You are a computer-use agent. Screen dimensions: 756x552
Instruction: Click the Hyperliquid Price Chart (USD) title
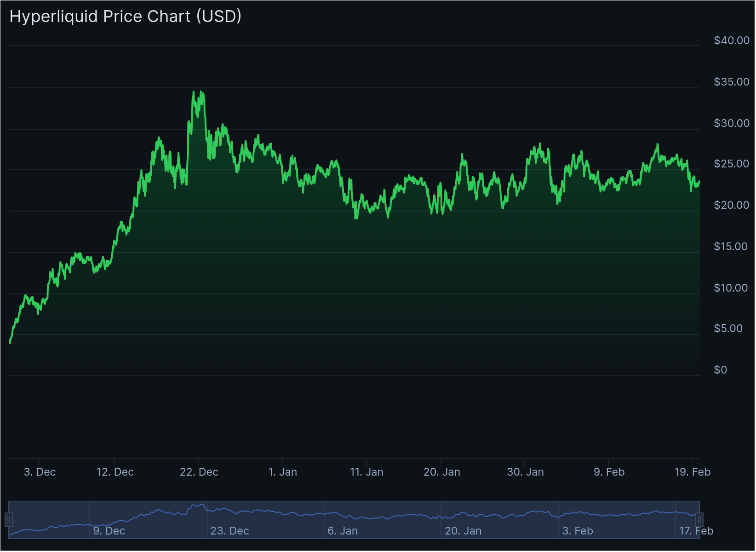(x=126, y=17)
